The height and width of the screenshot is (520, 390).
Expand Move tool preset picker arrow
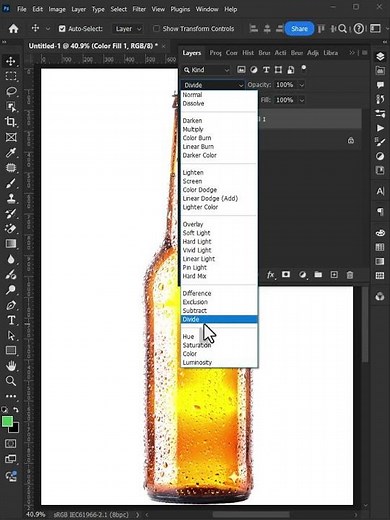[x=48, y=29]
